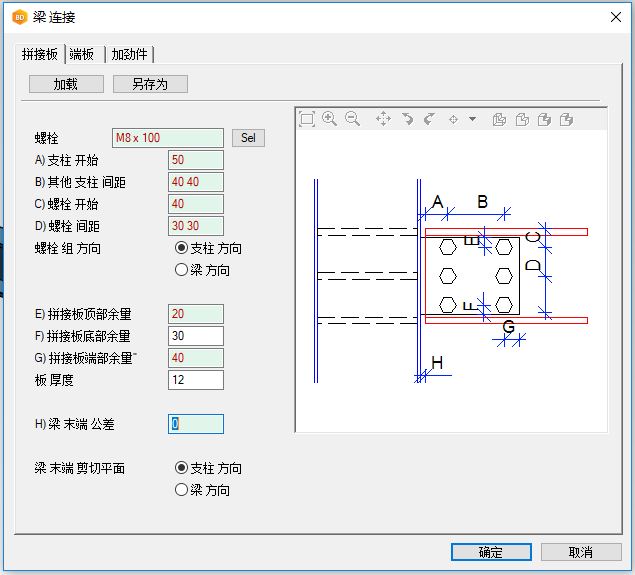The height and width of the screenshot is (575, 635).
Task: Switch to the 加劲件 tab
Action: point(130,54)
